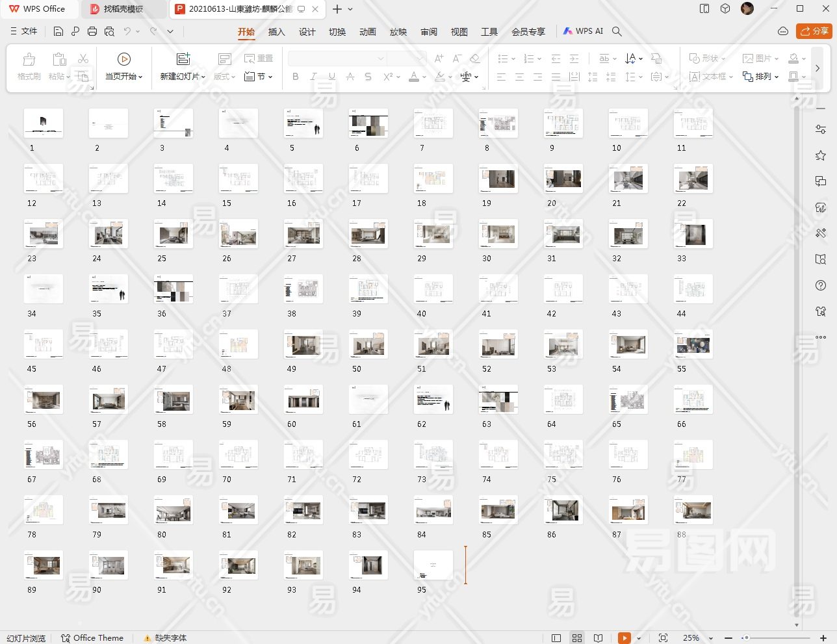The width and height of the screenshot is (837, 644).
Task: Expand the 新建幻灯片 dropdown arrow
Action: point(203,77)
